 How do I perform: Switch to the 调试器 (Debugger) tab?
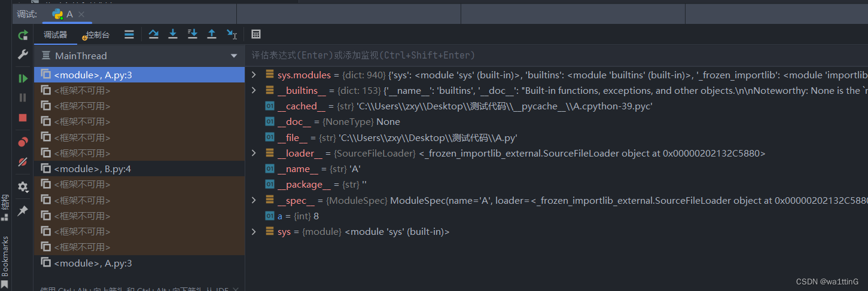[x=56, y=35]
